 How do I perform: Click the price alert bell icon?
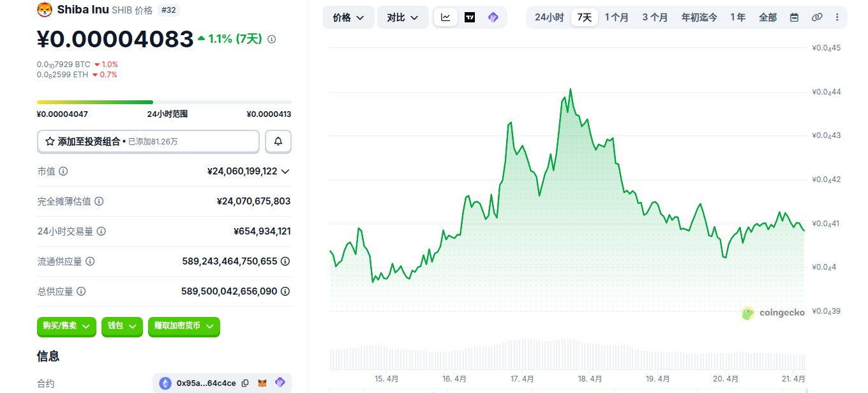(x=278, y=141)
